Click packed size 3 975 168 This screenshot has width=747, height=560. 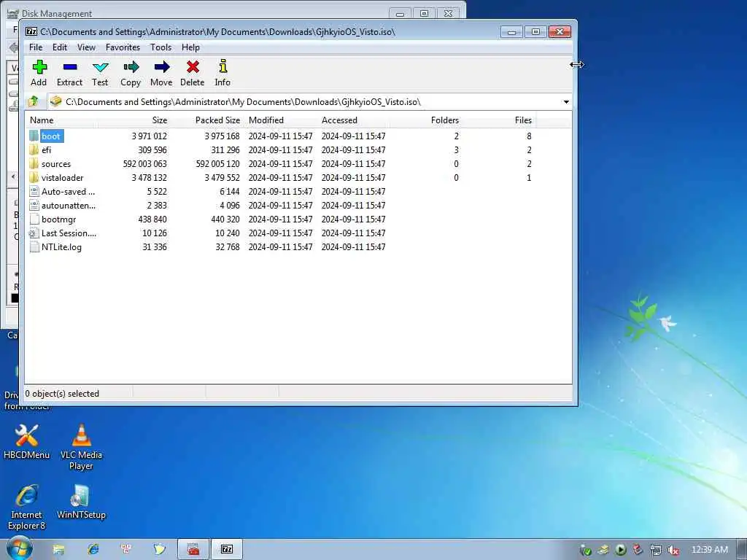[222, 136]
